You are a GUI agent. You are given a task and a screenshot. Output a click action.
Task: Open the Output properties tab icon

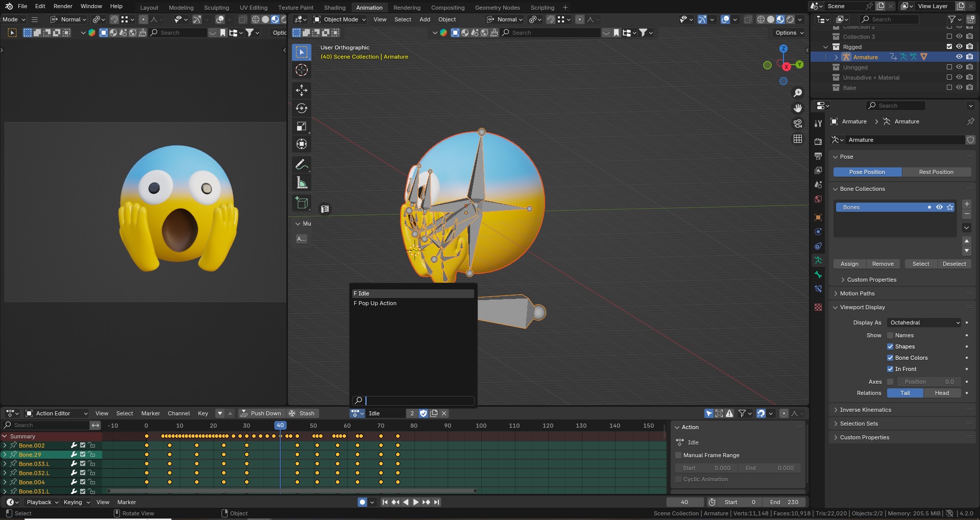818,156
